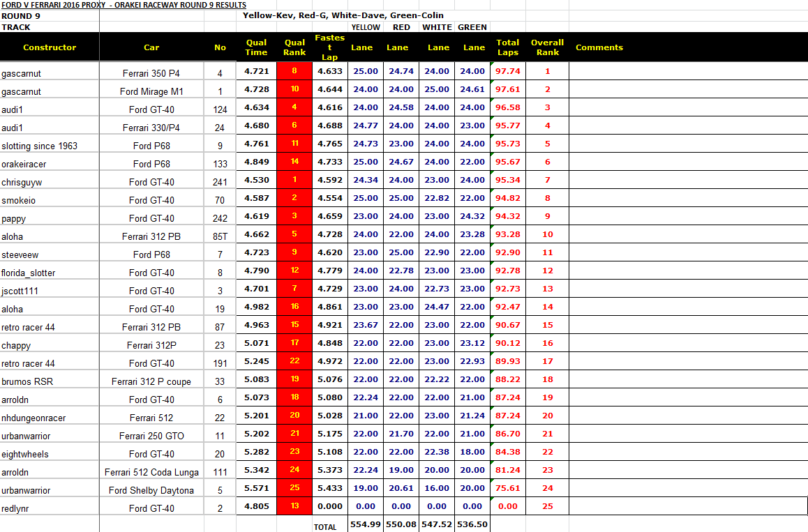Viewport: 808px width, 532px height.
Task: Select car number 241
Action: tap(220, 182)
